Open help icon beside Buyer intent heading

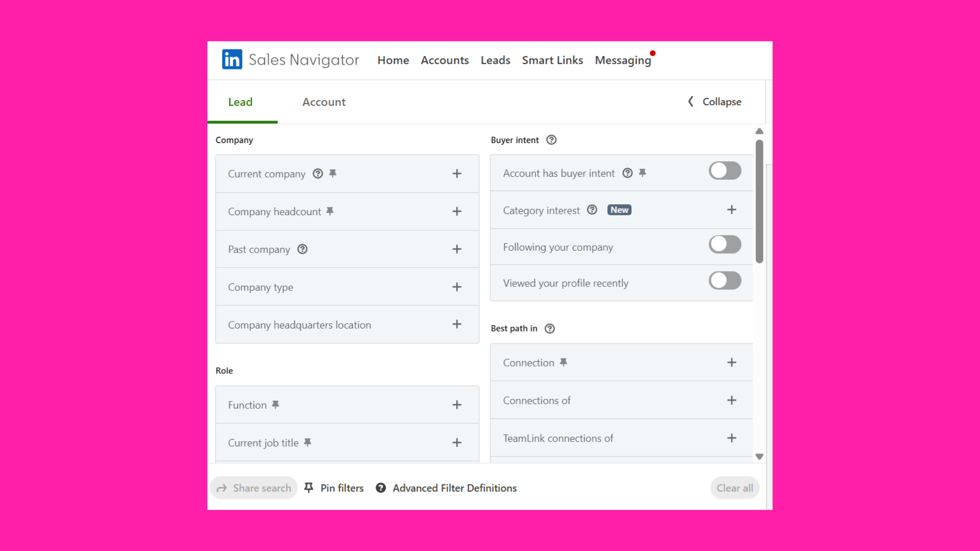[551, 140]
